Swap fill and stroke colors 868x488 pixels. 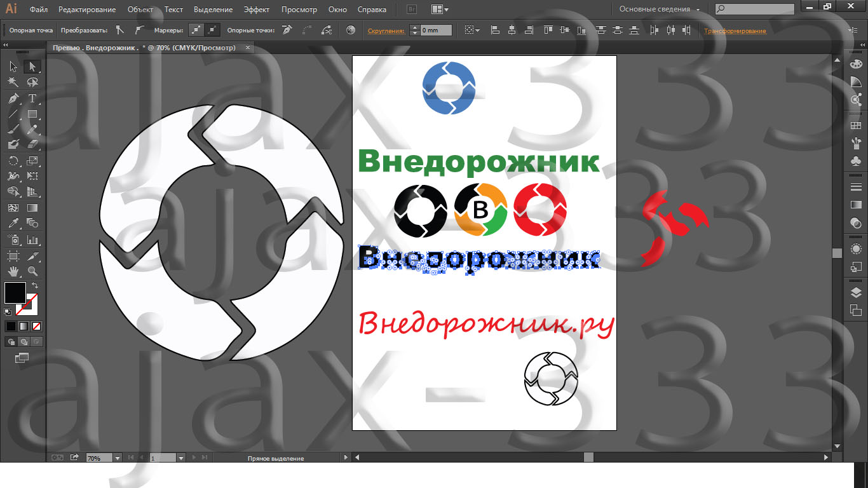36,285
